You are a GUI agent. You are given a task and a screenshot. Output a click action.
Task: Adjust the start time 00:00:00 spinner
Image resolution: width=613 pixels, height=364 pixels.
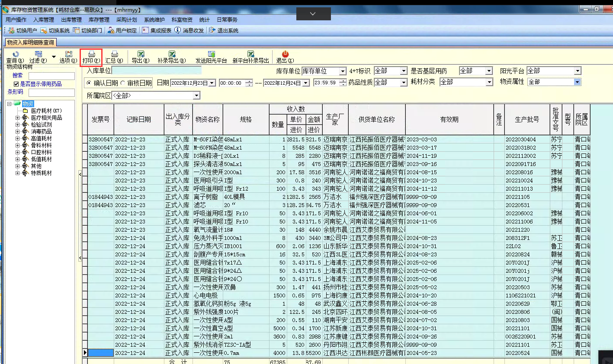coord(249,83)
